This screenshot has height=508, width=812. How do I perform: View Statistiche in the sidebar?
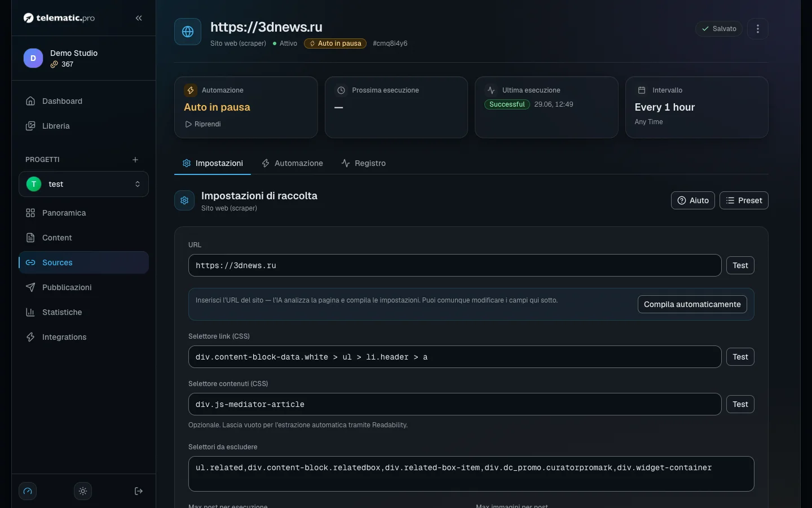[x=83, y=312]
